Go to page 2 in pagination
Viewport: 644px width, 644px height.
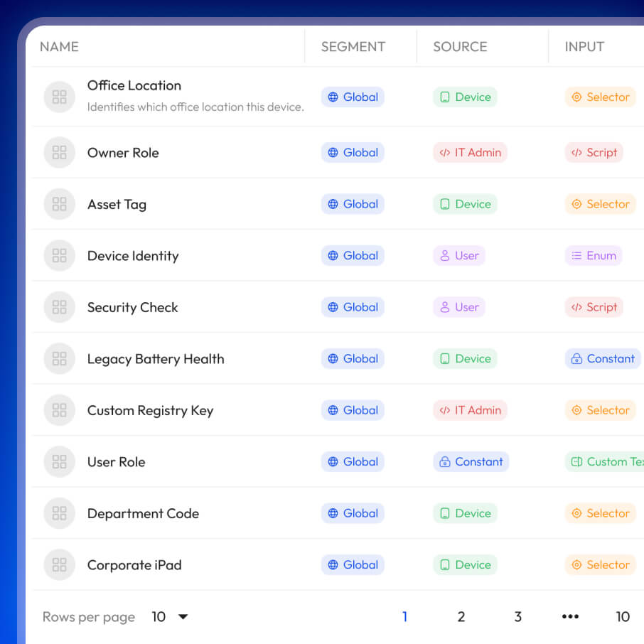point(461,616)
